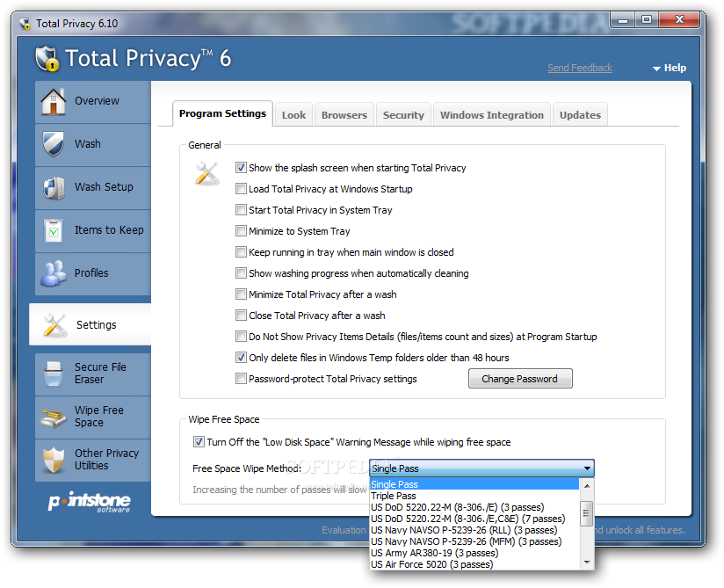
Task: Toggle Turn Off Low Disk Space Warning checkbox
Action: (x=199, y=442)
